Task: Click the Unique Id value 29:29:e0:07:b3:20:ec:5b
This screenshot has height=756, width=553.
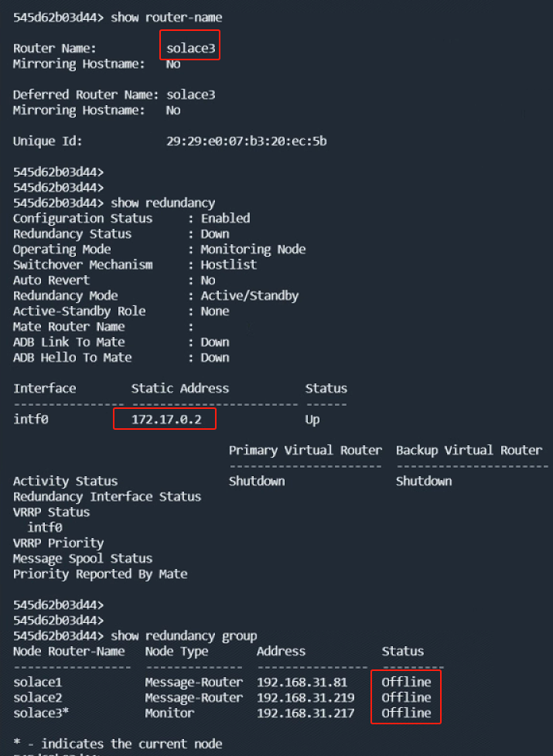Action: 247,141
